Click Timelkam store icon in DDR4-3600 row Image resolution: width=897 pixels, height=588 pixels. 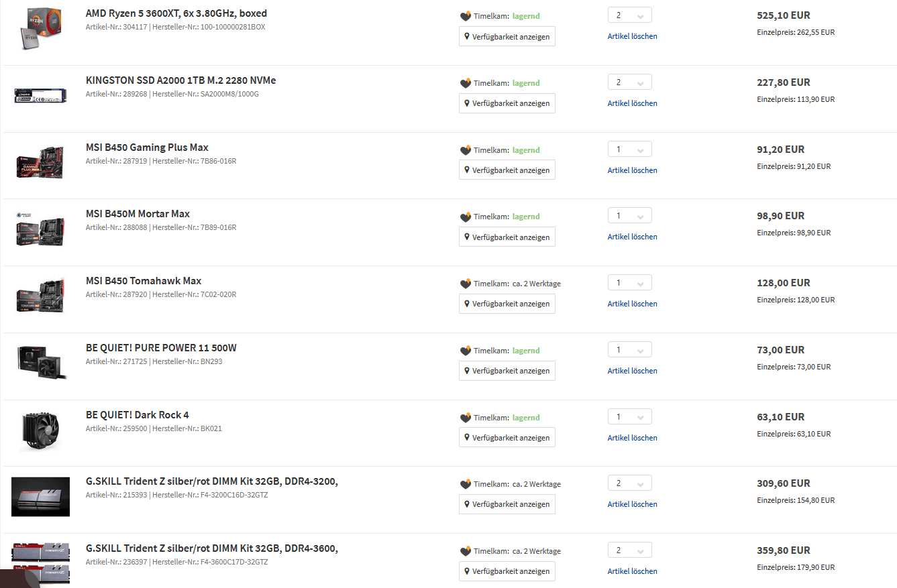(x=466, y=551)
